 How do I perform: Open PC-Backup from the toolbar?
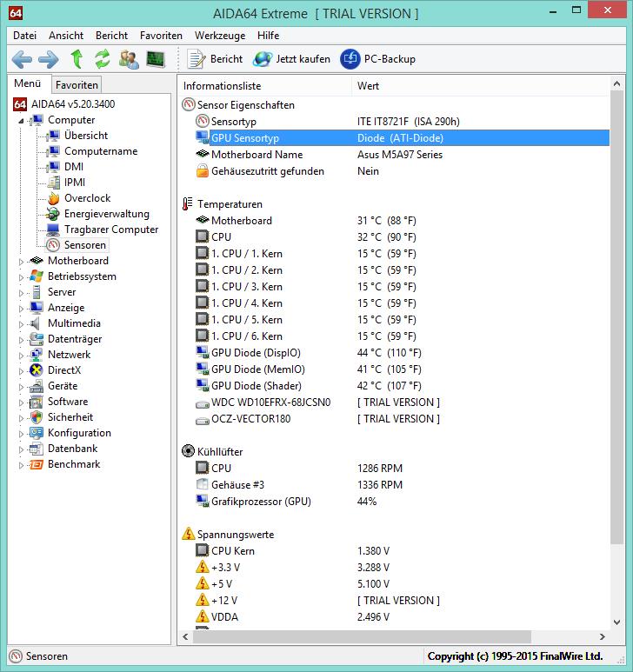(377, 59)
